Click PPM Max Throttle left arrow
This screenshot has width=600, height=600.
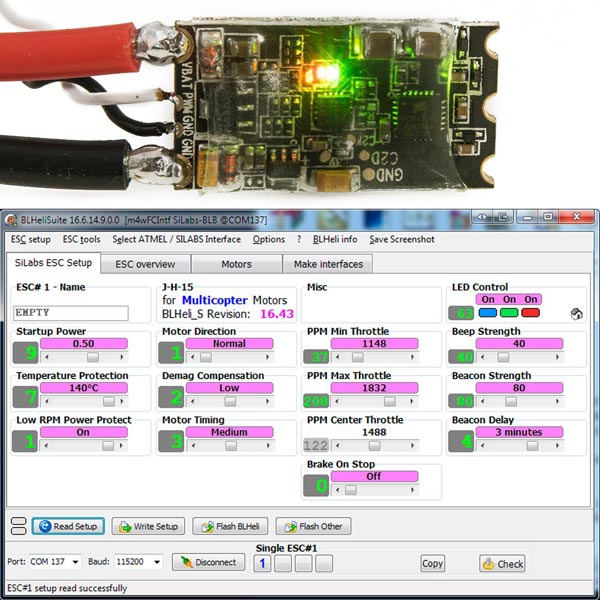coord(338,401)
